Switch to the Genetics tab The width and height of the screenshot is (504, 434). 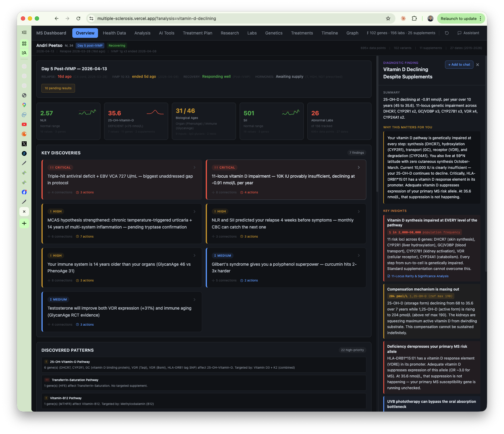pos(273,33)
